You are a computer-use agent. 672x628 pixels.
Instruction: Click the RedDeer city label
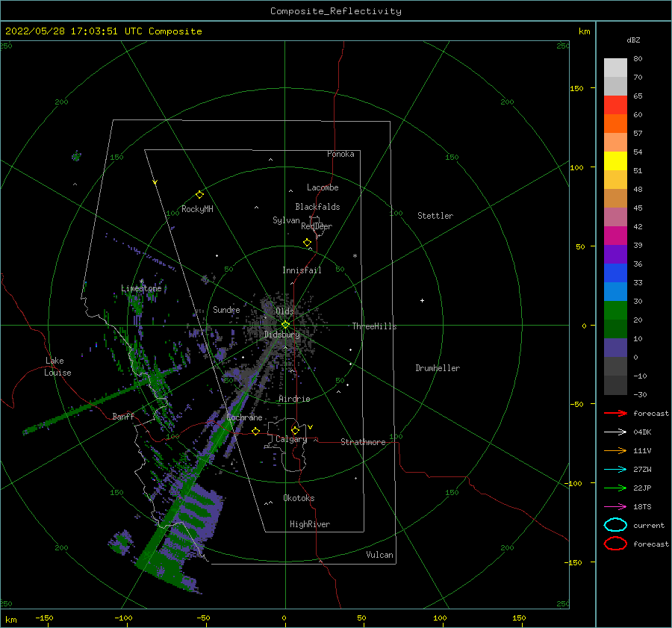point(317,226)
